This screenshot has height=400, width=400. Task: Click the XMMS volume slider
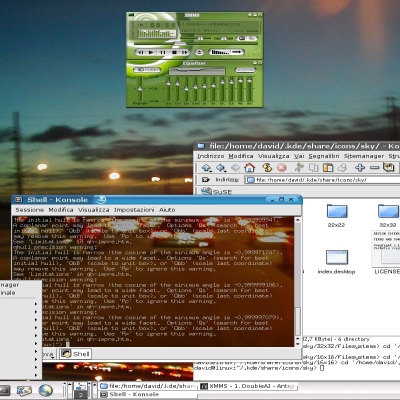200,39
